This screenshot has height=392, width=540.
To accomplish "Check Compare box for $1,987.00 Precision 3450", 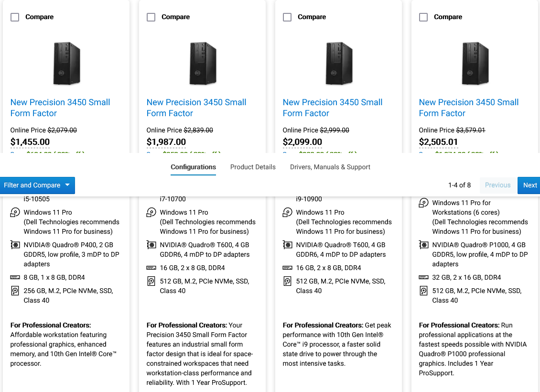I will pos(151,17).
